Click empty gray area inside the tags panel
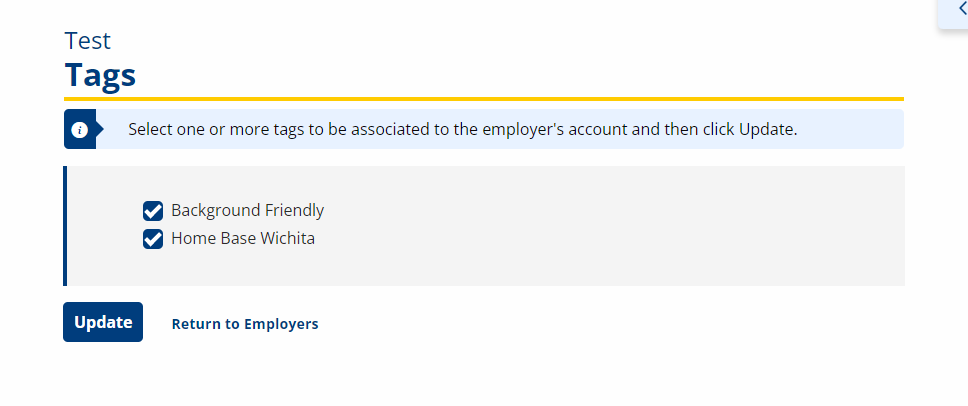This screenshot has height=406, width=968. 586,226
